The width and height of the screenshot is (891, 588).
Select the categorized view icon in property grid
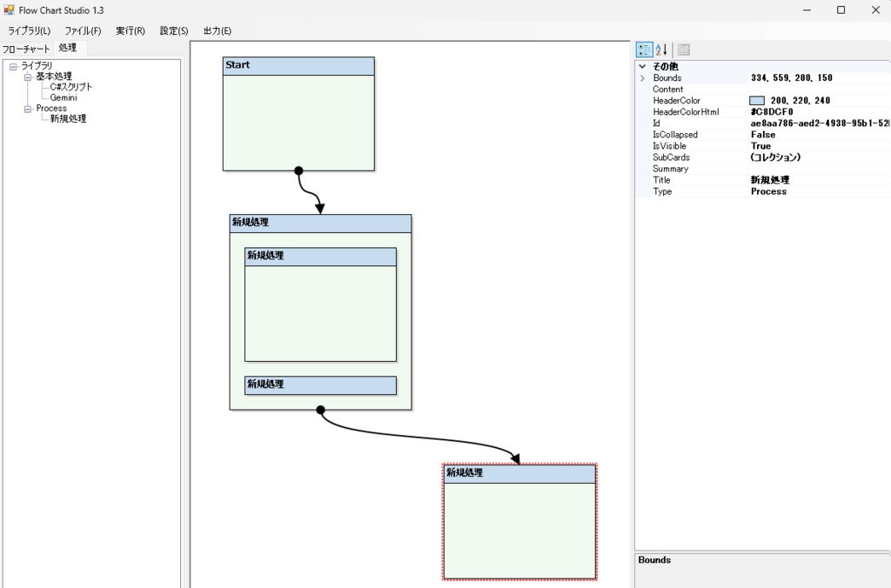[x=644, y=50]
